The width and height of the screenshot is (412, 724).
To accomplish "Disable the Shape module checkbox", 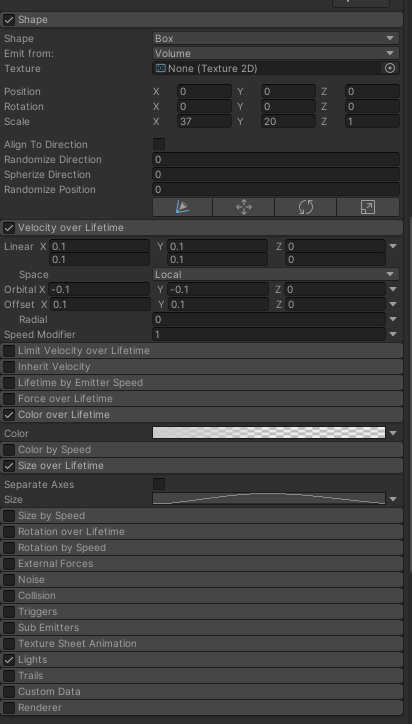I will (9, 20).
